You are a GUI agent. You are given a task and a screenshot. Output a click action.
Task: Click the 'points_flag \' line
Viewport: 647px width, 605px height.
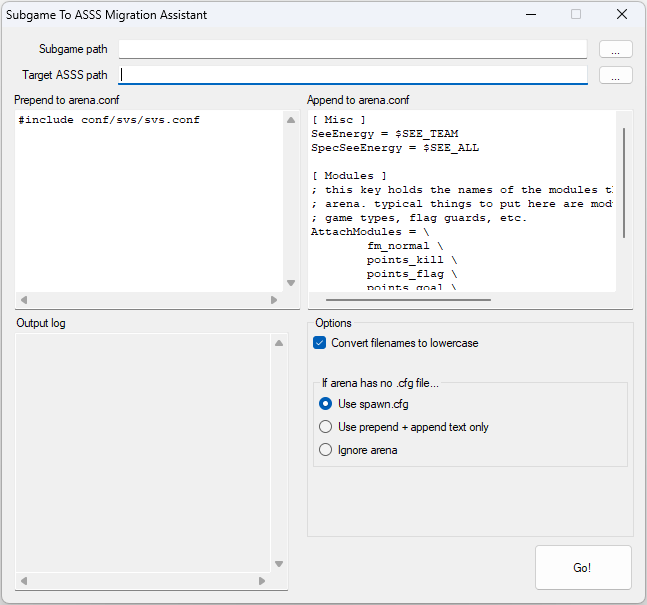[x=412, y=274]
